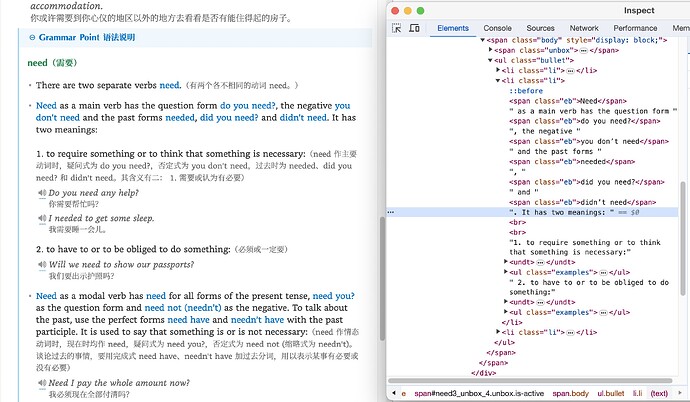Select DOM text '1. to require something'
The height and width of the screenshot is (402, 690).
[585, 247]
